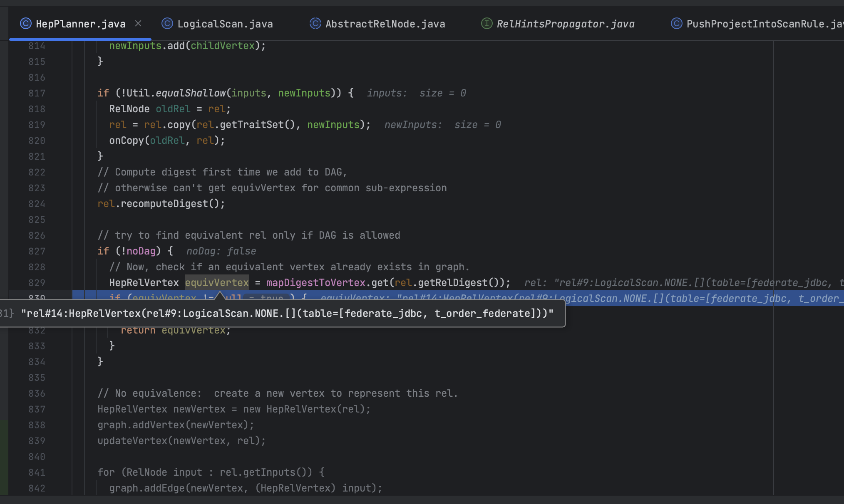
Task: Click the AbstractRelNode.java class icon
Action: [315, 24]
